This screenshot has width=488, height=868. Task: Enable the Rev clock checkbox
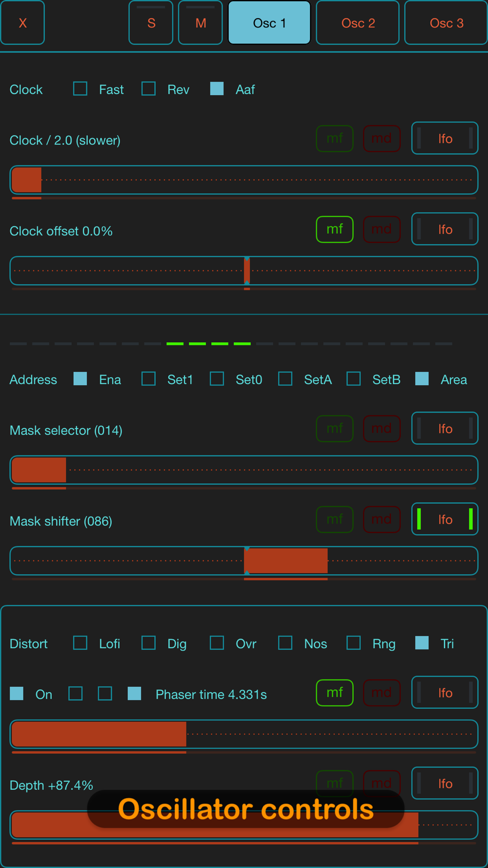(x=149, y=89)
